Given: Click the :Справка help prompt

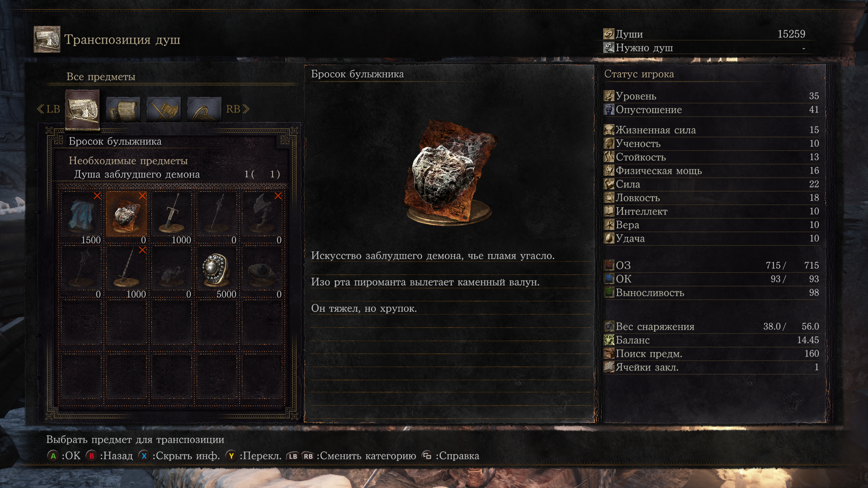Looking at the screenshot, I should 450,455.
